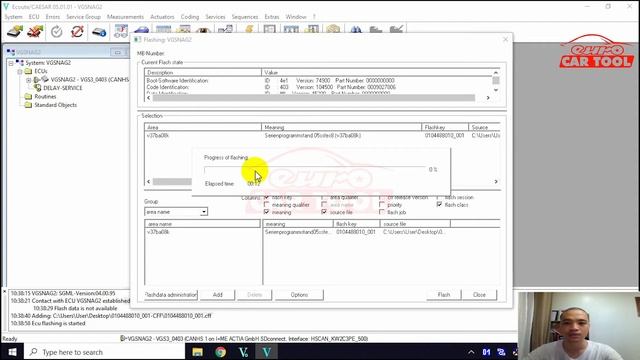Click the flash state list scroll-down arrow
The image size is (640, 360).
coord(496,90)
